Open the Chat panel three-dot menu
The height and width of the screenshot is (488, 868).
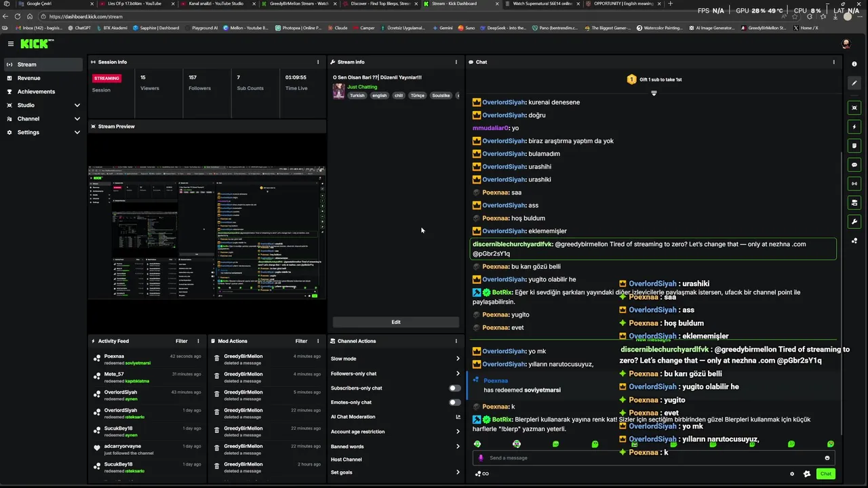click(x=834, y=62)
